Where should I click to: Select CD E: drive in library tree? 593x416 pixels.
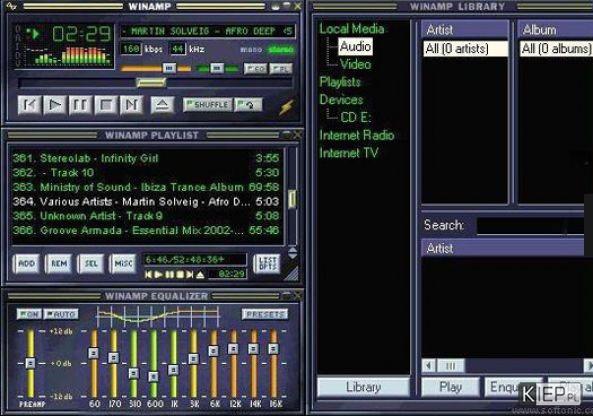point(355,117)
